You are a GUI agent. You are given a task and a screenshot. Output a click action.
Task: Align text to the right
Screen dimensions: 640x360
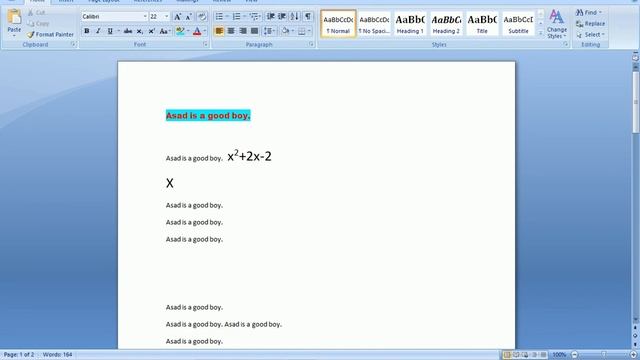[x=243, y=31]
